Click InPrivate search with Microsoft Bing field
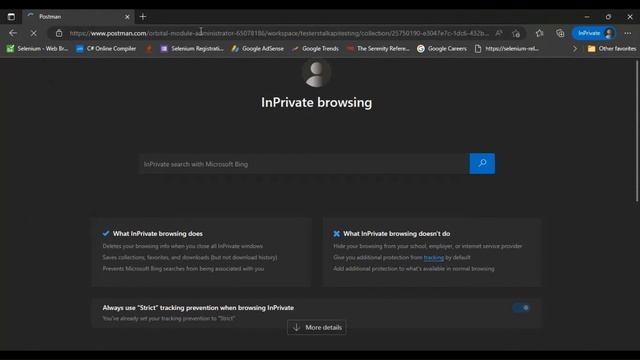The height and width of the screenshot is (360, 640). (x=304, y=164)
